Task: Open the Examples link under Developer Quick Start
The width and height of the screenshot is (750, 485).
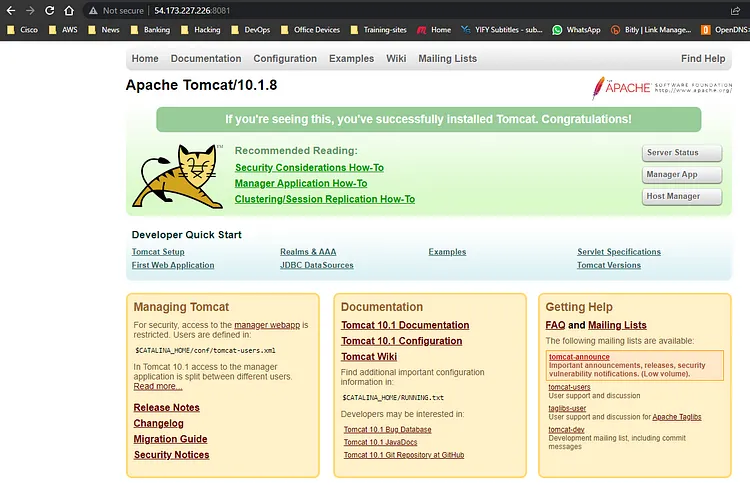Action: tap(447, 252)
